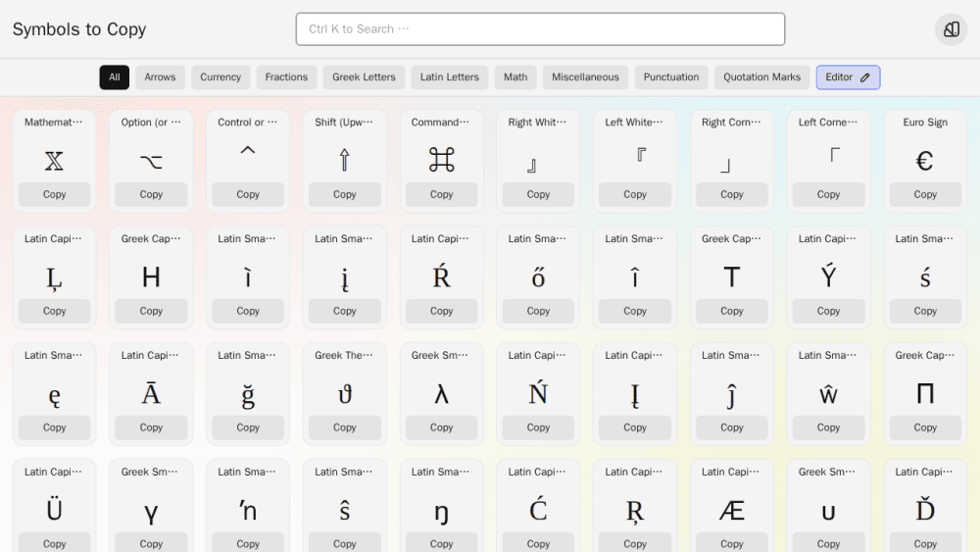Click the Greek upsilon υ symbol
The height and width of the screenshot is (552, 980).
coord(828,513)
